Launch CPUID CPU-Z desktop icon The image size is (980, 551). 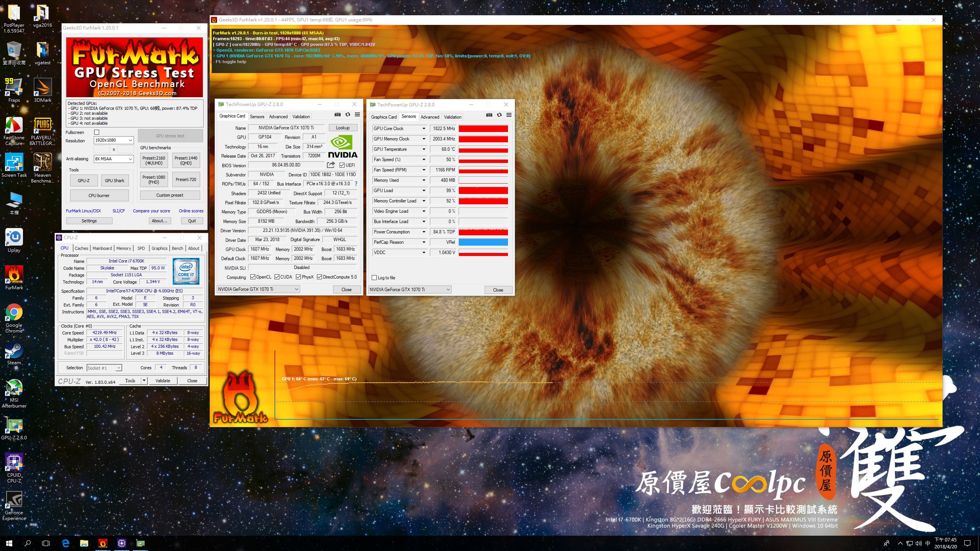14,468
